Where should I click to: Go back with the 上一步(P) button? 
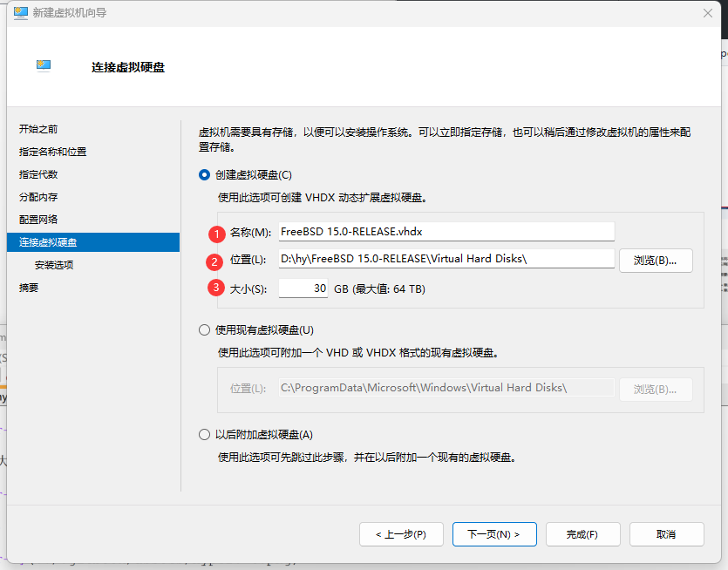(401, 534)
